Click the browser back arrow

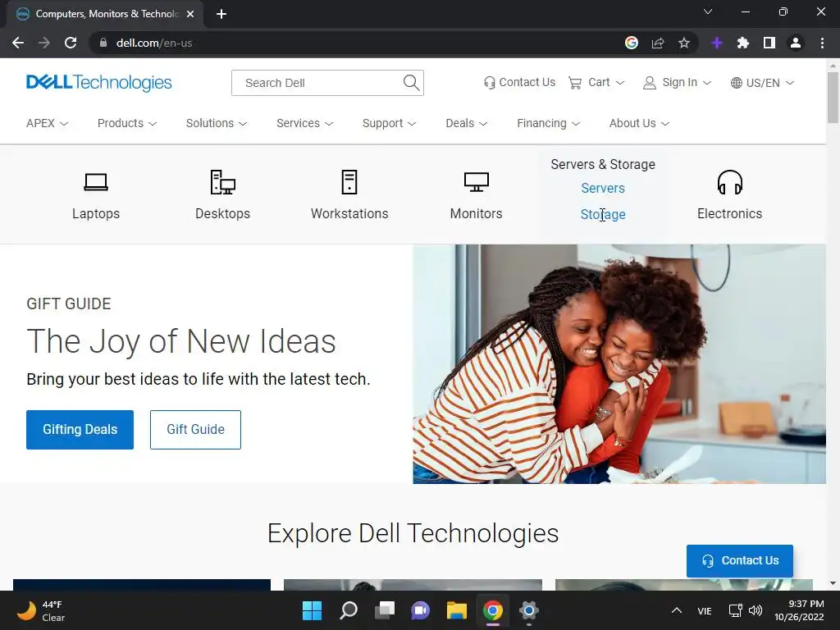(x=18, y=43)
